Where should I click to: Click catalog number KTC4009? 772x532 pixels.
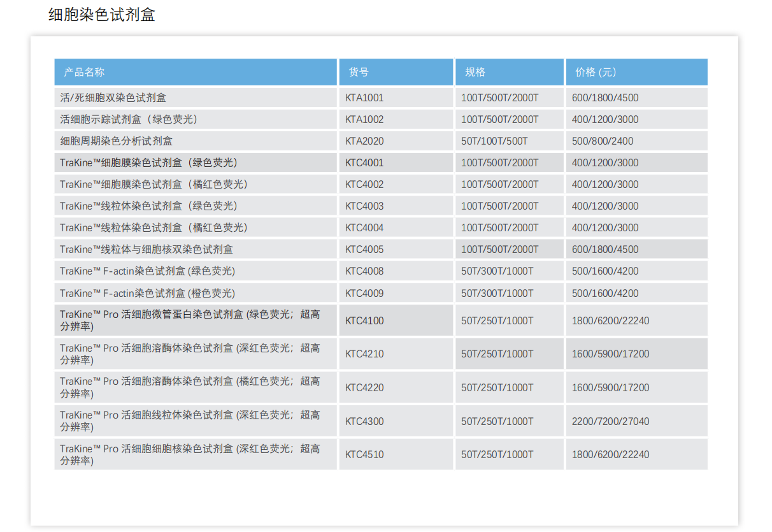364,294
